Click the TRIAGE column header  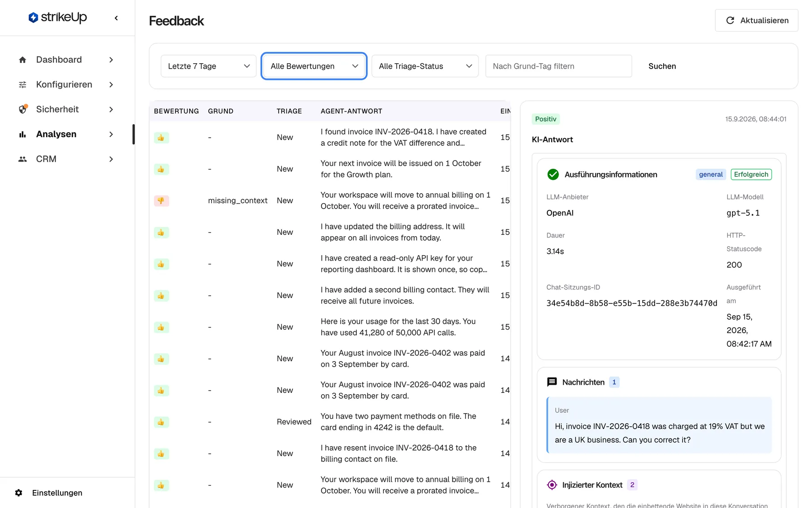(289, 111)
